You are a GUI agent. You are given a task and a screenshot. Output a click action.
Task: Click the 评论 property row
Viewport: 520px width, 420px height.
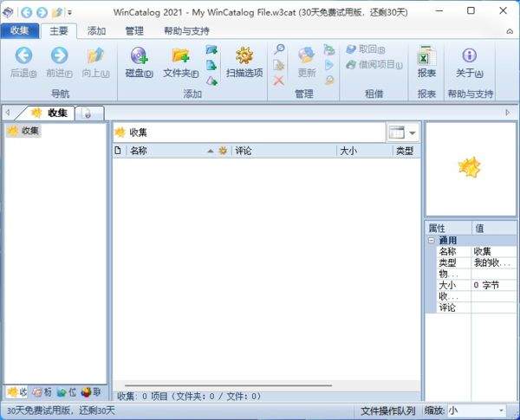point(476,307)
